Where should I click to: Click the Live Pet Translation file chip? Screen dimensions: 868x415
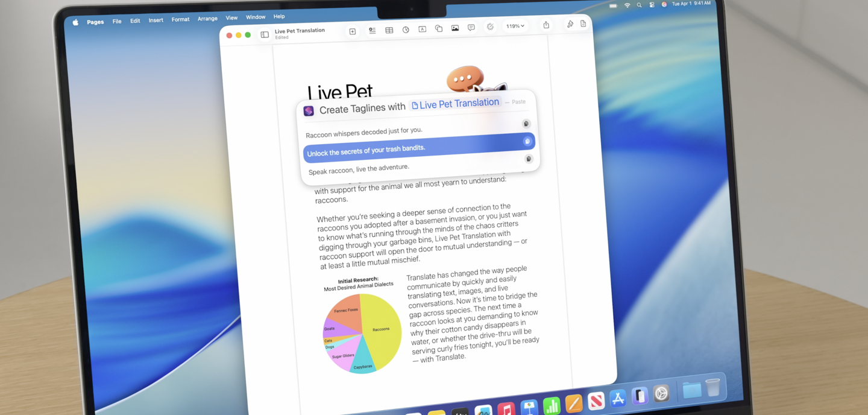pos(456,103)
